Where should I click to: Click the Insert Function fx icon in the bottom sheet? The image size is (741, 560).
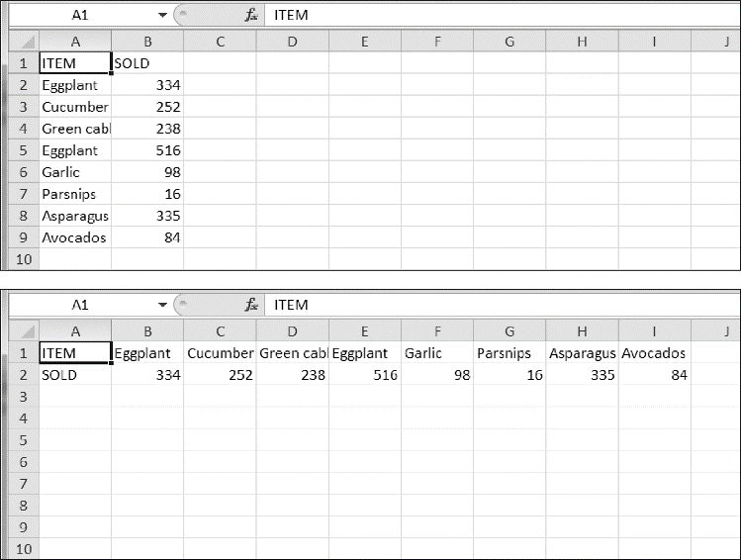point(251,305)
